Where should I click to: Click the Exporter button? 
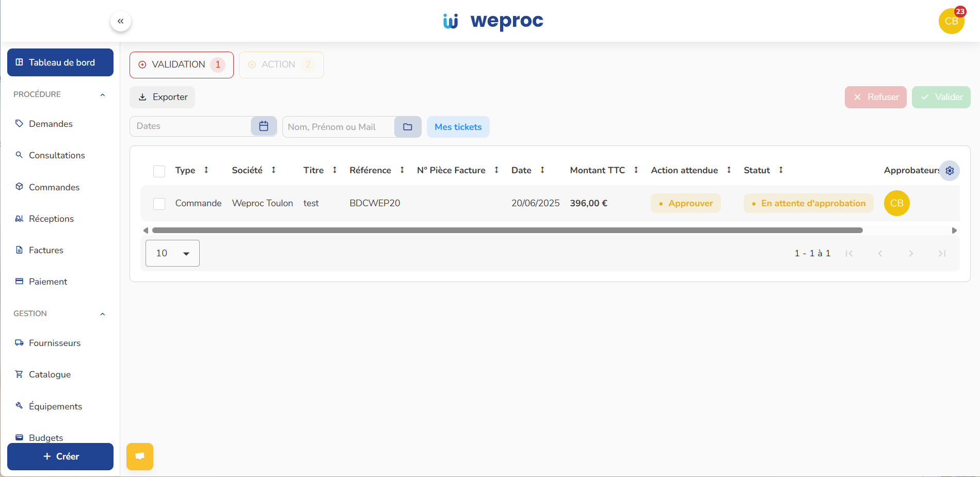(x=162, y=97)
